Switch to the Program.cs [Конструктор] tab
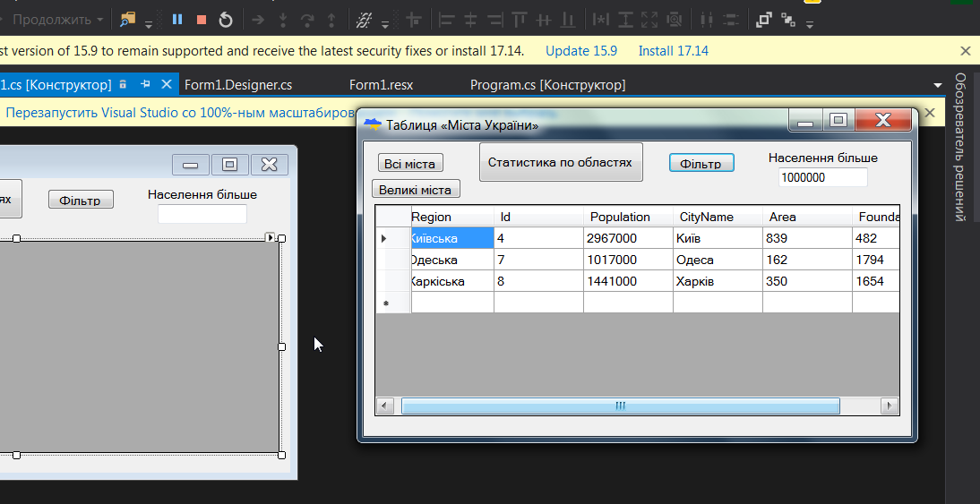The width and height of the screenshot is (980, 504). [547, 85]
